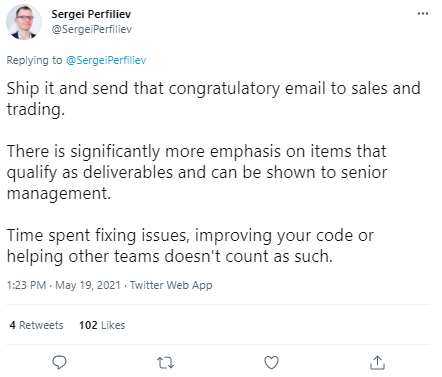Retweet this tweet using the arrows icon
The width and height of the screenshot is (442, 377).
[165, 363]
